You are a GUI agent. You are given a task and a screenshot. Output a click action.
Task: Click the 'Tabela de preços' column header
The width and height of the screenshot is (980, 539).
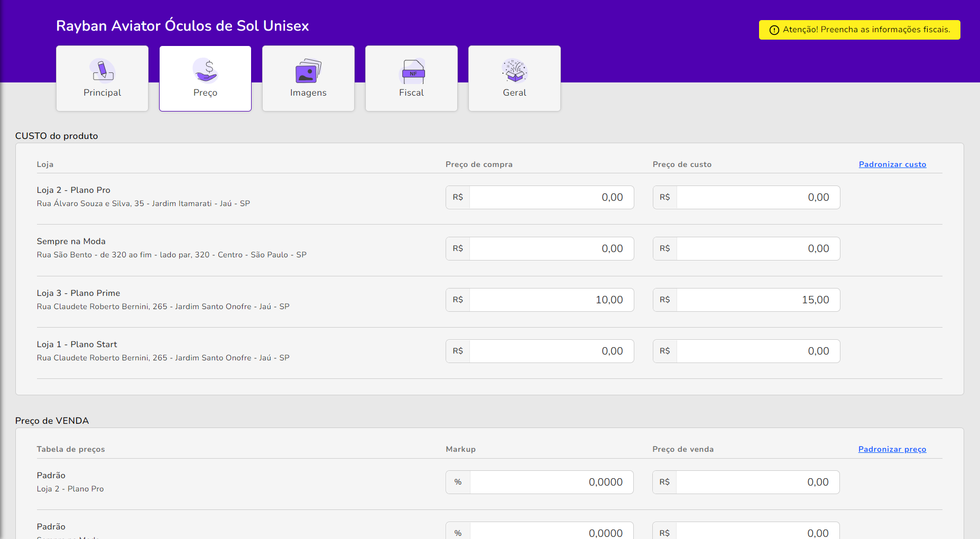pos(71,449)
